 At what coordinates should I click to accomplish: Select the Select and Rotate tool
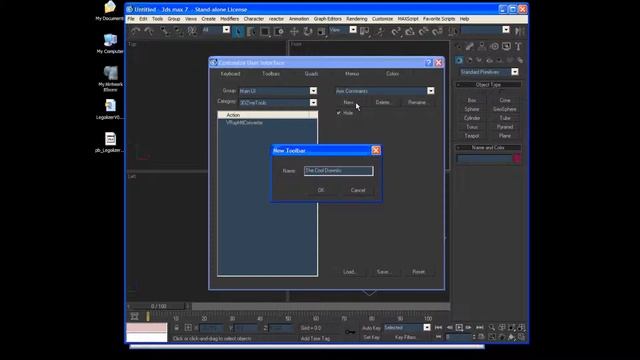(308, 31)
